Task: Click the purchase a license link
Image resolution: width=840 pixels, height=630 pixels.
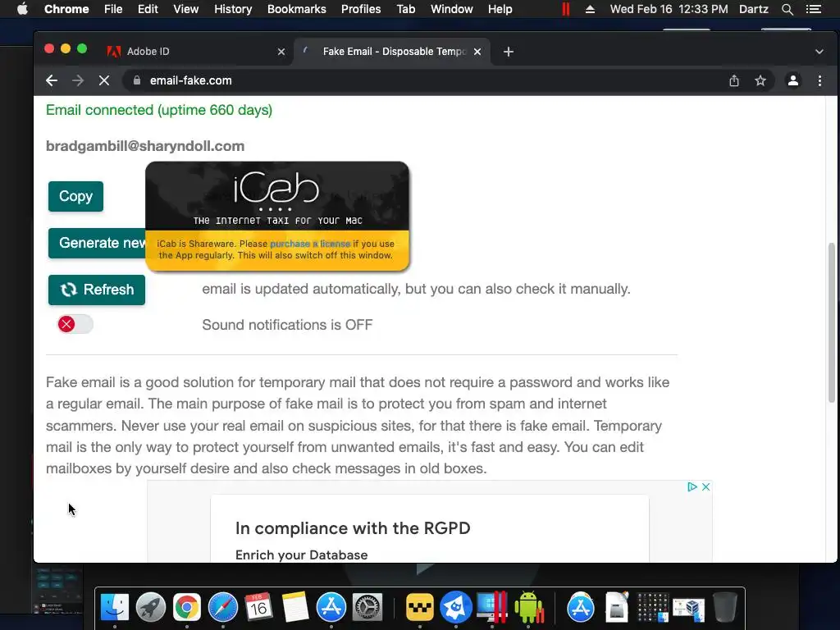Action: 310,244
